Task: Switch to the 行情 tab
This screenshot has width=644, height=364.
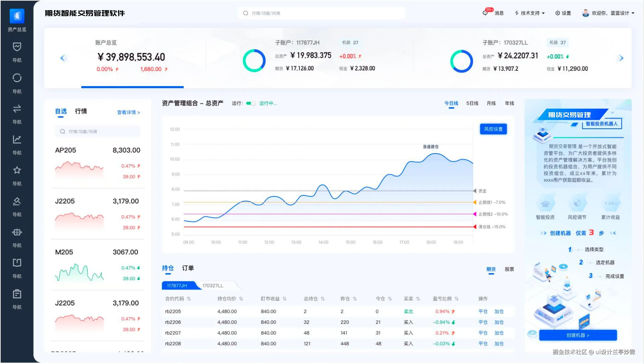Action: pyautogui.click(x=81, y=111)
